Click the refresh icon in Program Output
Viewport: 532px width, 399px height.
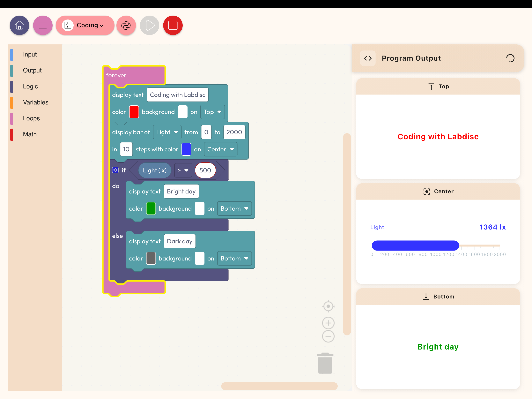point(510,58)
